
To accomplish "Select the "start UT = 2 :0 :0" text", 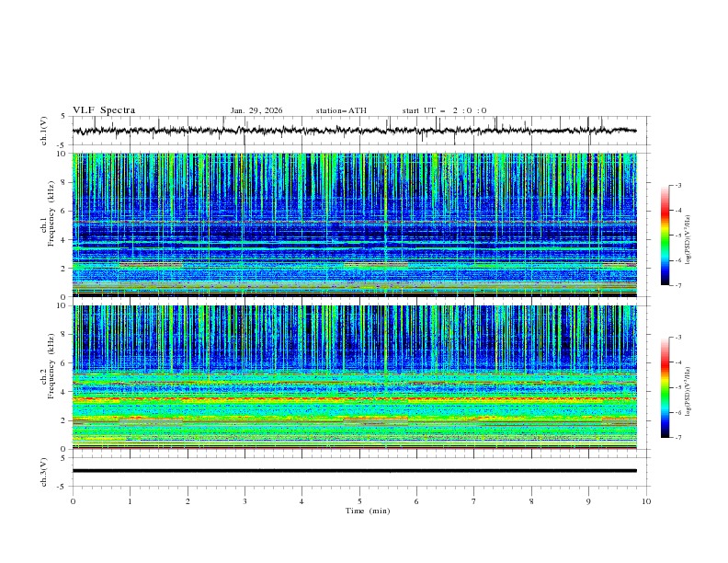I will coord(444,110).
